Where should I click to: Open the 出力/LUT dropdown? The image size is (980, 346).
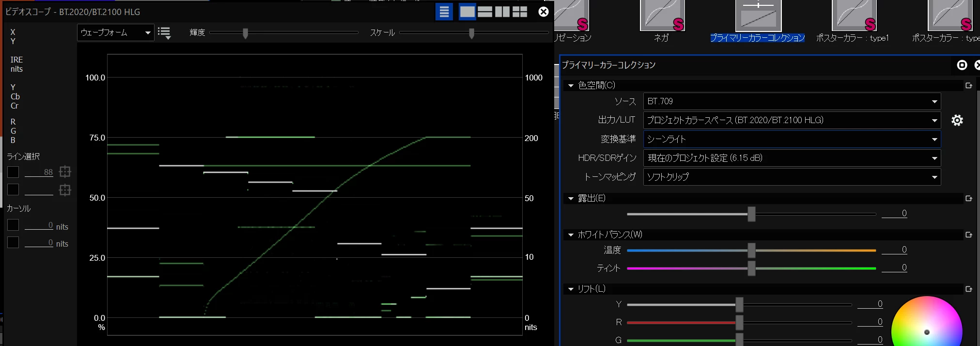[x=792, y=120]
